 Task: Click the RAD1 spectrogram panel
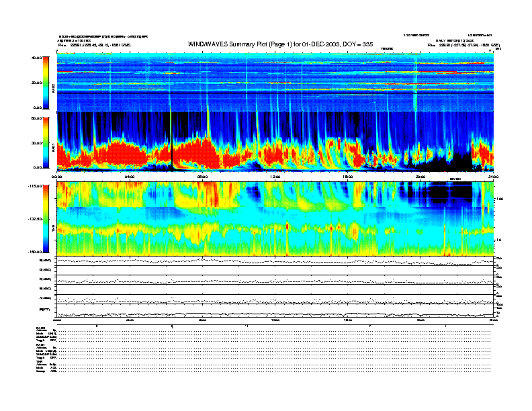click(x=275, y=142)
